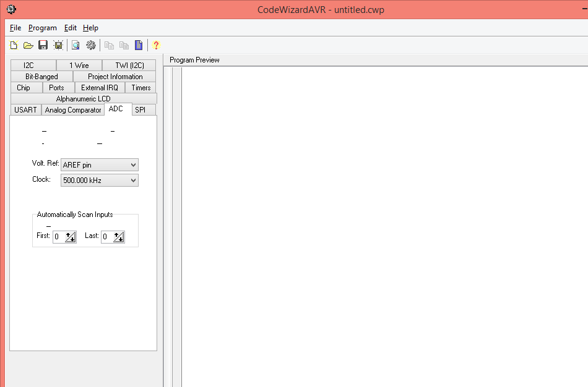Switch to the I2C tab
The height and width of the screenshot is (387, 588).
33,65
